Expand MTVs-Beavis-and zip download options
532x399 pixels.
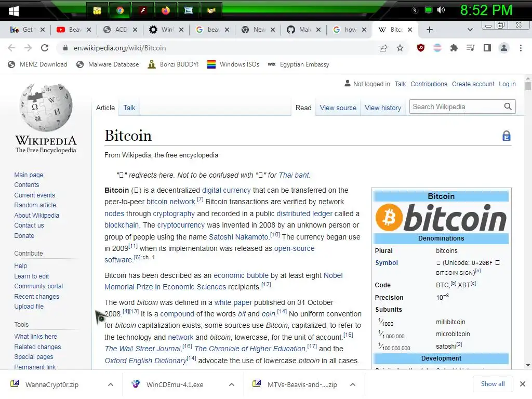pos(353,384)
